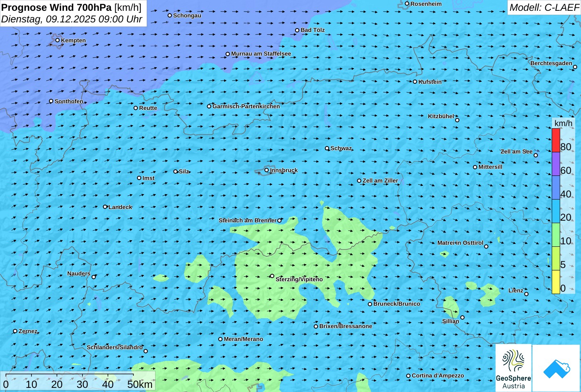The width and height of the screenshot is (581, 392).
Task: Click the Bad Tölz location marker
Action: (x=297, y=30)
